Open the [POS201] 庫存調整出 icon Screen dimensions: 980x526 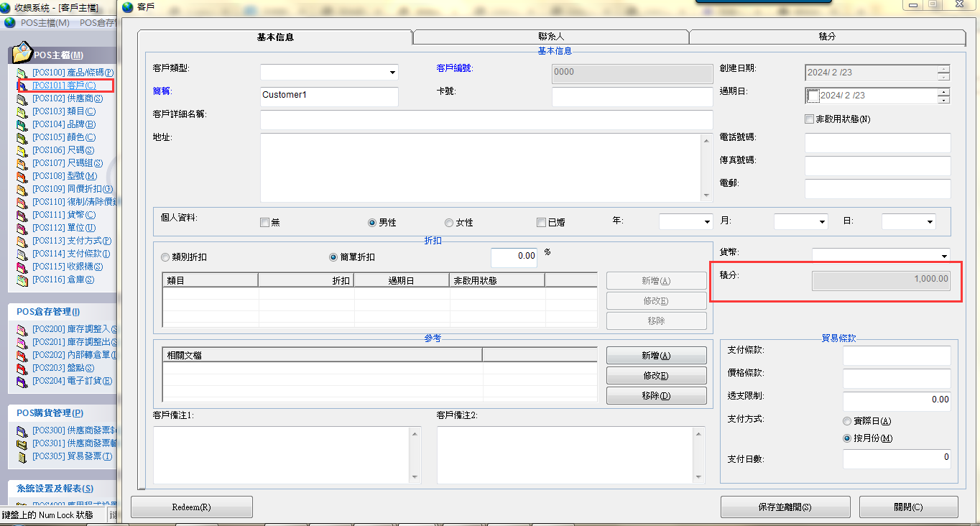coord(22,342)
